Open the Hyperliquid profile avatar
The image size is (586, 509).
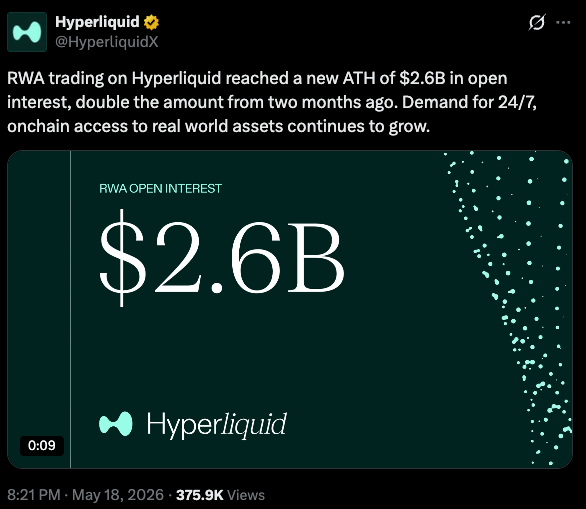coord(27,32)
